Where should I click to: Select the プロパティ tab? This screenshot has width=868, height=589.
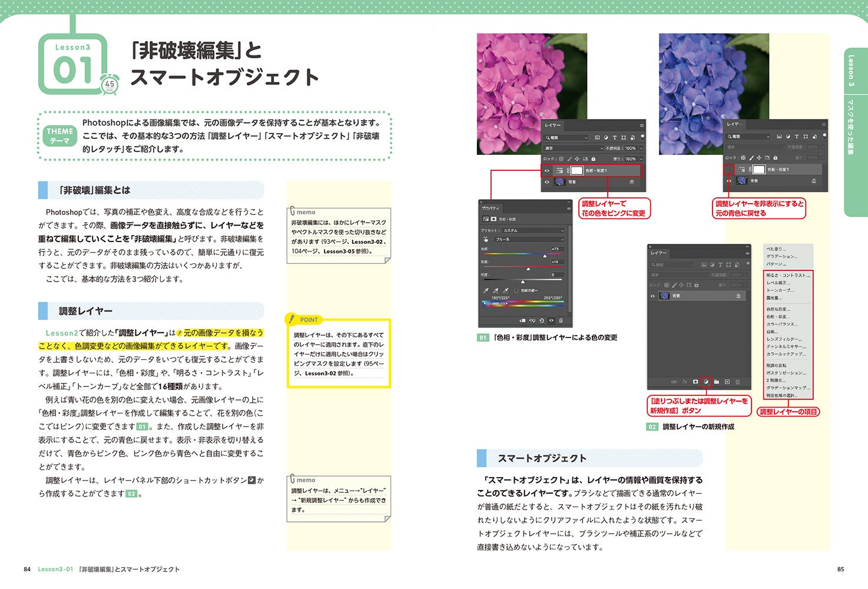click(x=491, y=208)
